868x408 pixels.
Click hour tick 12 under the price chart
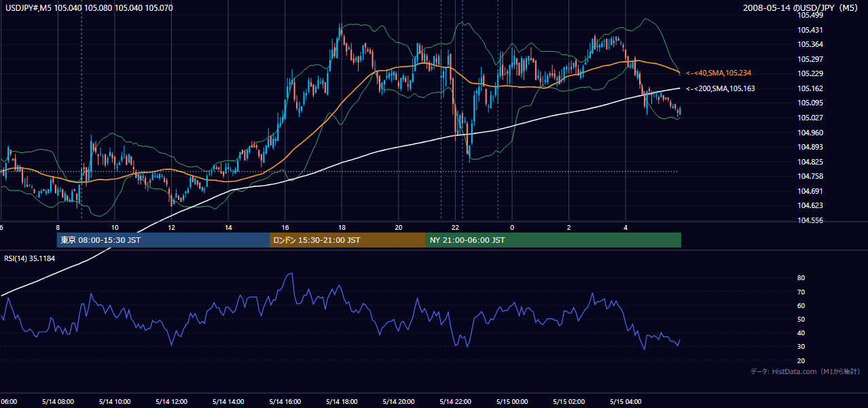point(171,227)
